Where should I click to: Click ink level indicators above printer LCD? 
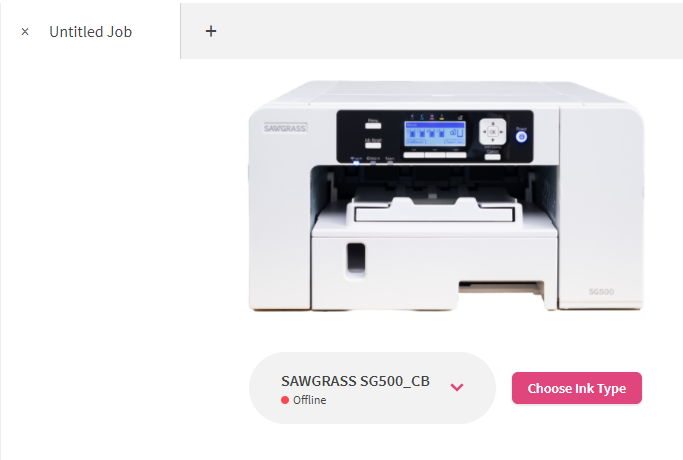tap(427, 117)
